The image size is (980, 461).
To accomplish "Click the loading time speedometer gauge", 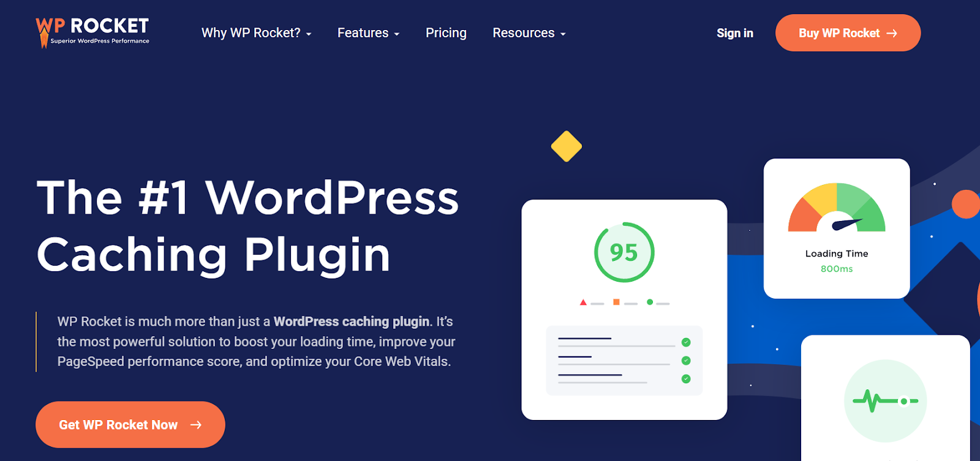I will tap(837, 208).
